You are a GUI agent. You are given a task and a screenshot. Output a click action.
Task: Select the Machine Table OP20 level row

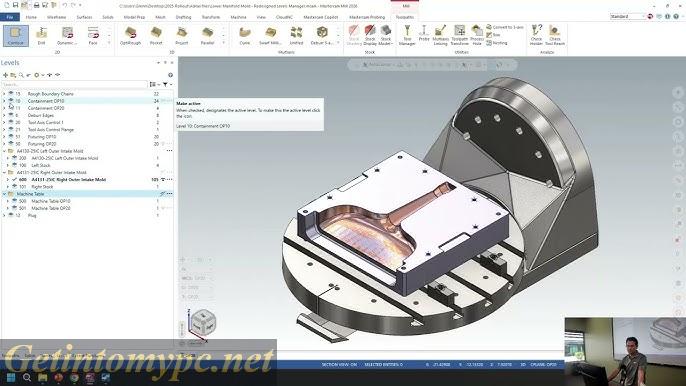pyautogui.click(x=87, y=208)
